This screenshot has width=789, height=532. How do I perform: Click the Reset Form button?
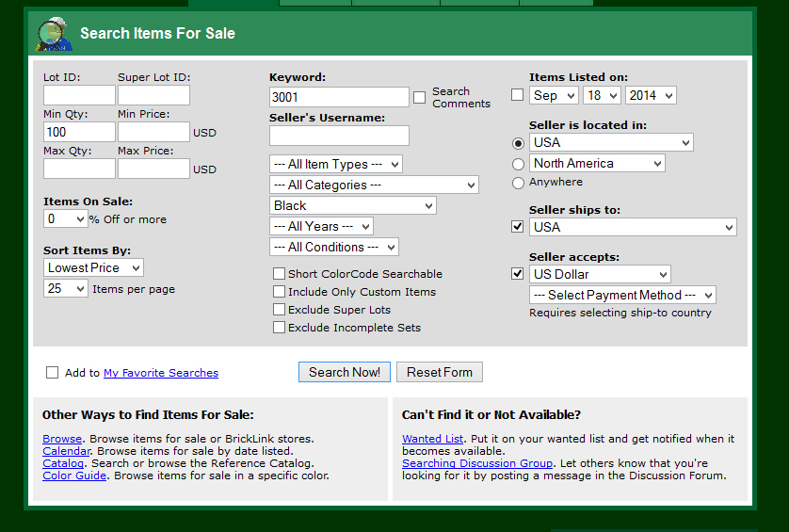coord(440,372)
